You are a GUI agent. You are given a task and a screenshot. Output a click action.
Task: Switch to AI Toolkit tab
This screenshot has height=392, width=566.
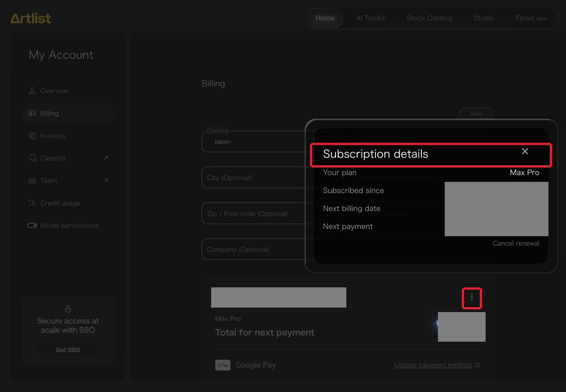(371, 18)
